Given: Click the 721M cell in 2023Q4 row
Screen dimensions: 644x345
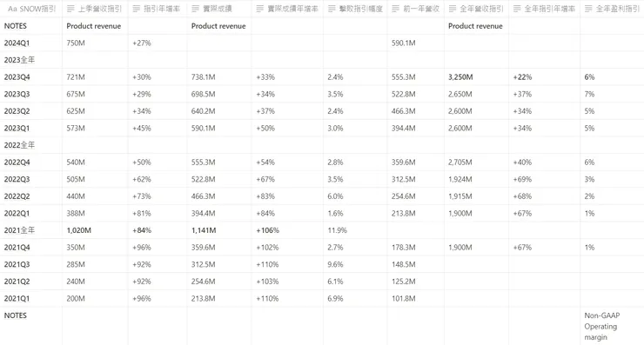Looking at the screenshot, I should point(76,77).
